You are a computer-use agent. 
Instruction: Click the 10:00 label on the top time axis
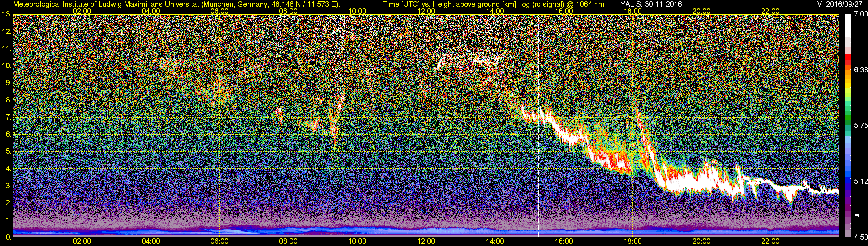[x=357, y=11]
